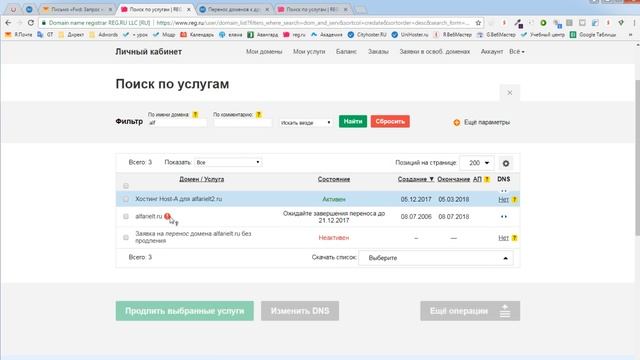Open Google Таблицы bookmark

coord(593,35)
